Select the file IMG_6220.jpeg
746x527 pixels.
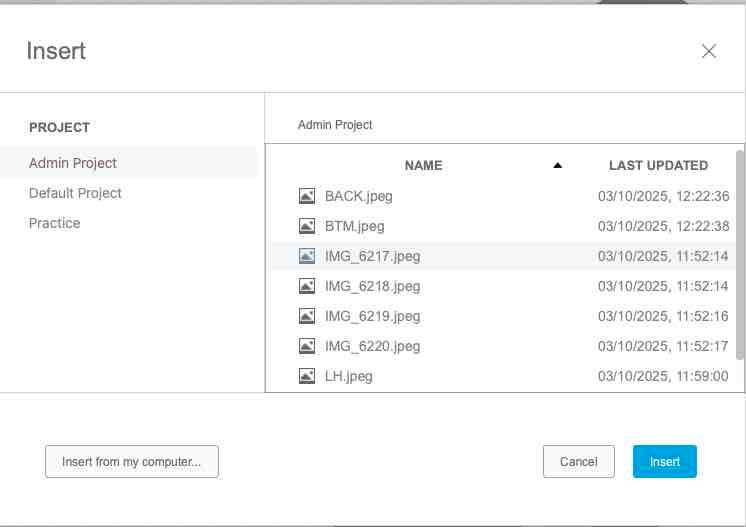(x=373, y=346)
